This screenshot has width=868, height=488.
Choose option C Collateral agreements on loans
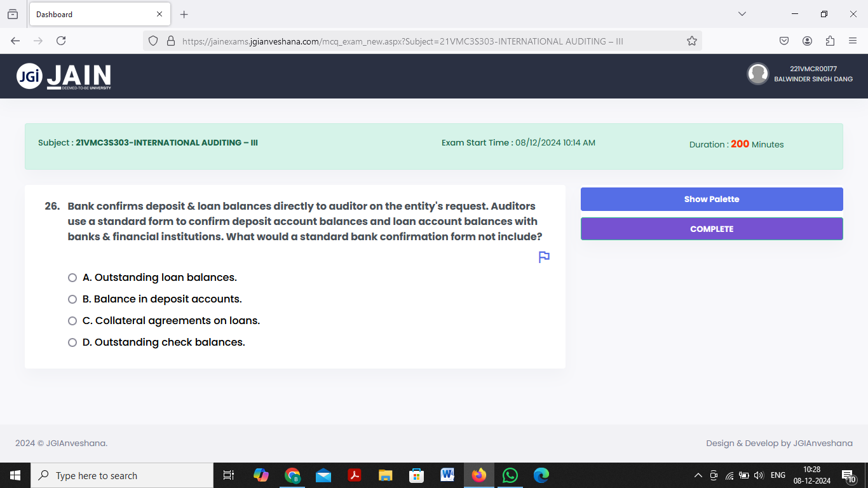72,320
